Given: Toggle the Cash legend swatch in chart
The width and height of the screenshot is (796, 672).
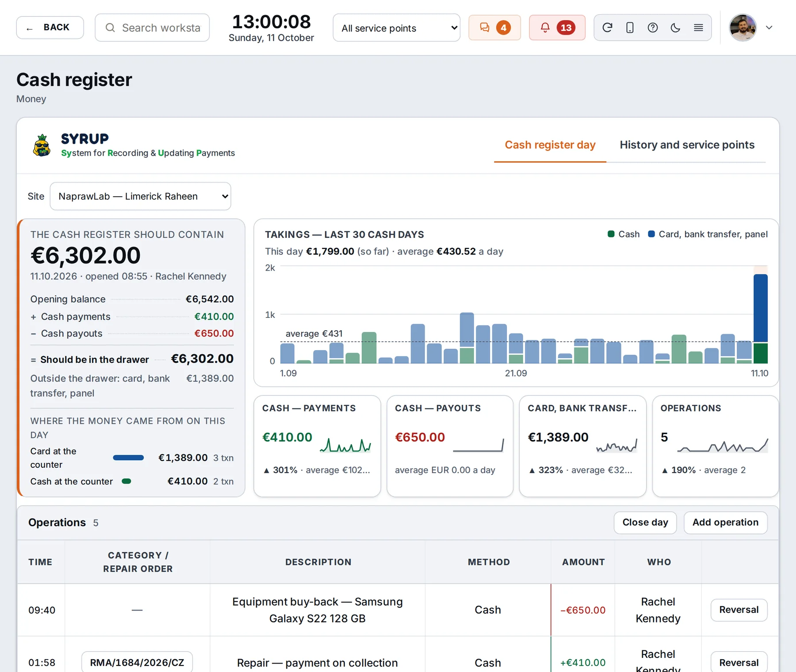Looking at the screenshot, I should (x=611, y=234).
